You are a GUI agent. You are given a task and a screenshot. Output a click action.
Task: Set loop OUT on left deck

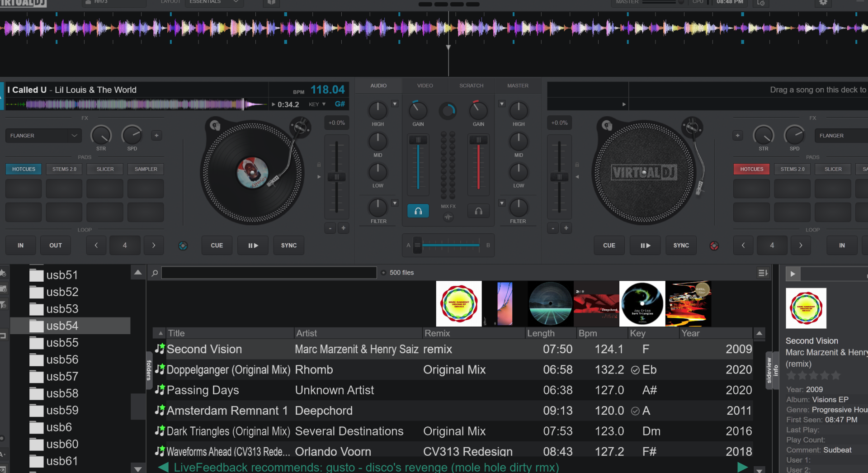[x=56, y=246]
